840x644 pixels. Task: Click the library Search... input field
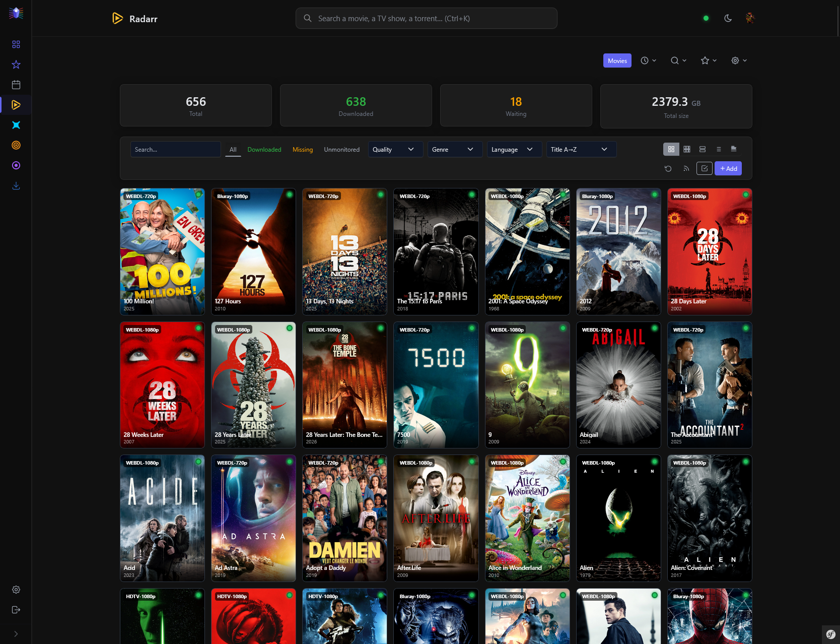(175, 149)
